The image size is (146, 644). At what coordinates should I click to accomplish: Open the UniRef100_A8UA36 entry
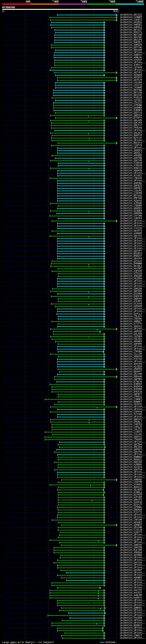131,170
